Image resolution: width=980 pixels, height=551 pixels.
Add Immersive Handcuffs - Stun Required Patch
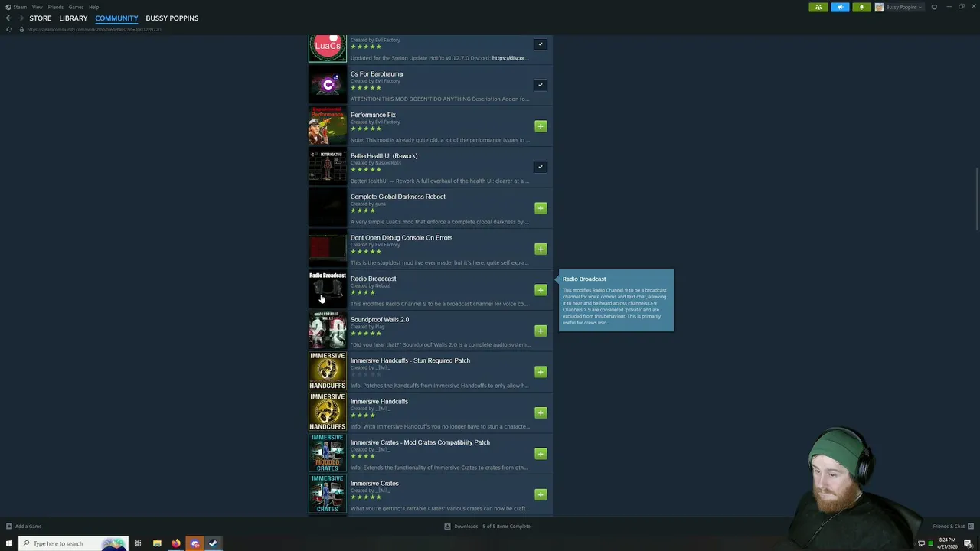pos(541,372)
